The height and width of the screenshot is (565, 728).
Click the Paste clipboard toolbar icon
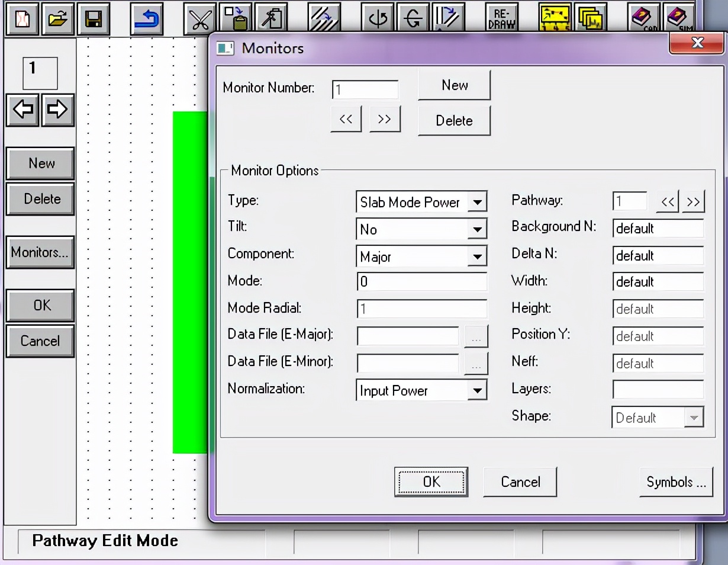click(235, 20)
